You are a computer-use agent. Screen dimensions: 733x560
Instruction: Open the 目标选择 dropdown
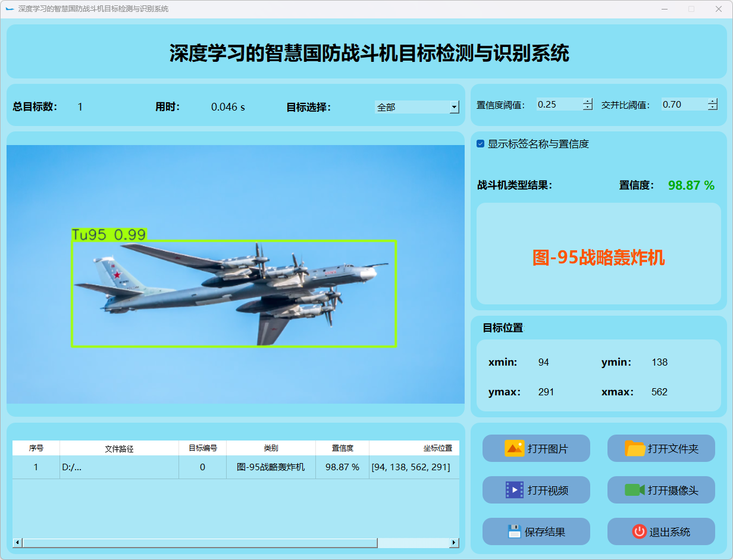[x=454, y=107]
